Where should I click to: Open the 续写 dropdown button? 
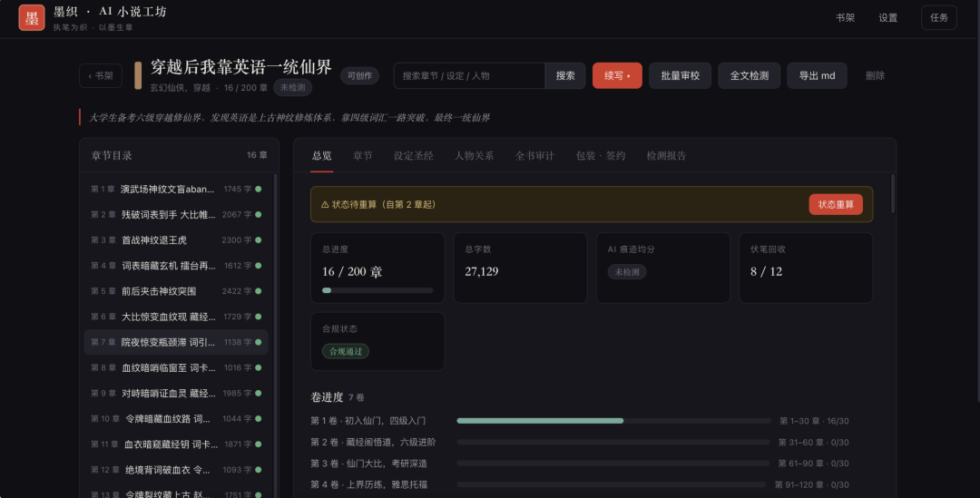(617, 75)
